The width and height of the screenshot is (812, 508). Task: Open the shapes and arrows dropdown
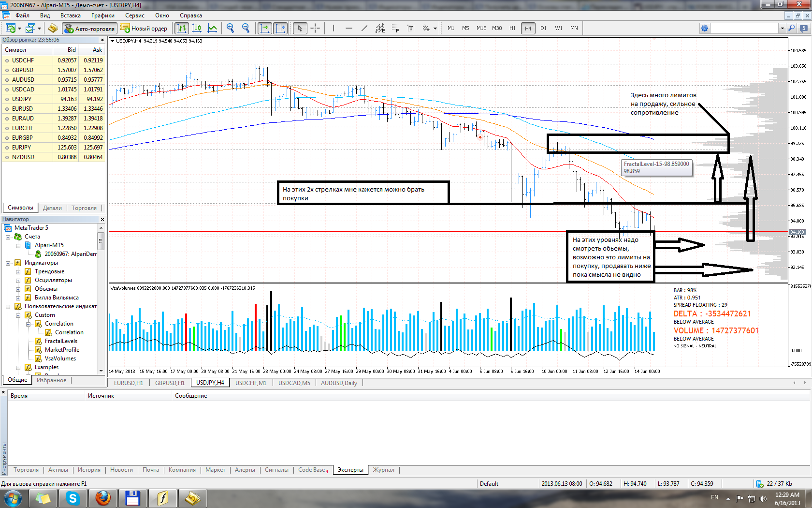pos(435,29)
